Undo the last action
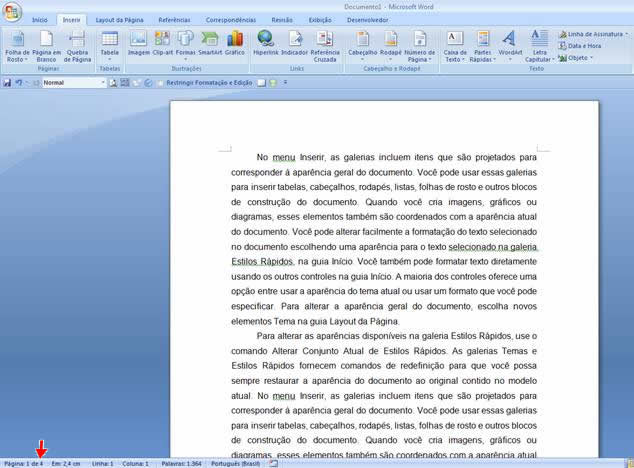The height and width of the screenshot is (468, 634). pos(19,83)
